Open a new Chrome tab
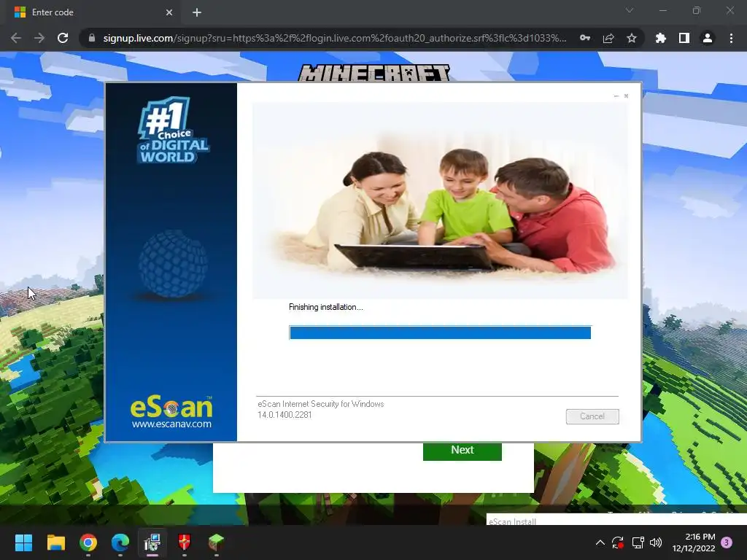The width and height of the screenshot is (747, 560). click(x=197, y=12)
